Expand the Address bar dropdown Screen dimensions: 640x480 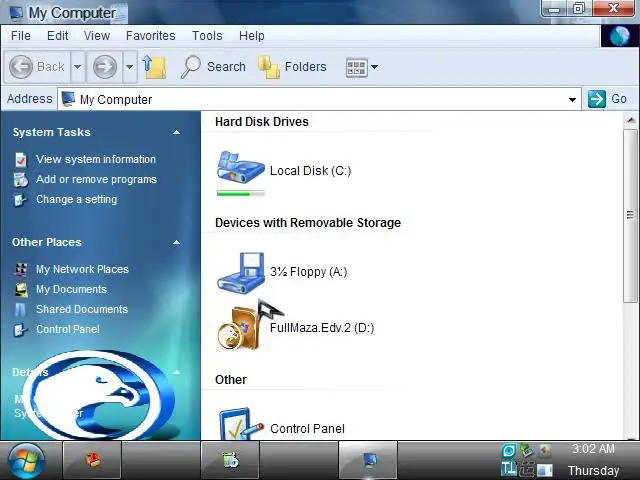tap(572, 100)
